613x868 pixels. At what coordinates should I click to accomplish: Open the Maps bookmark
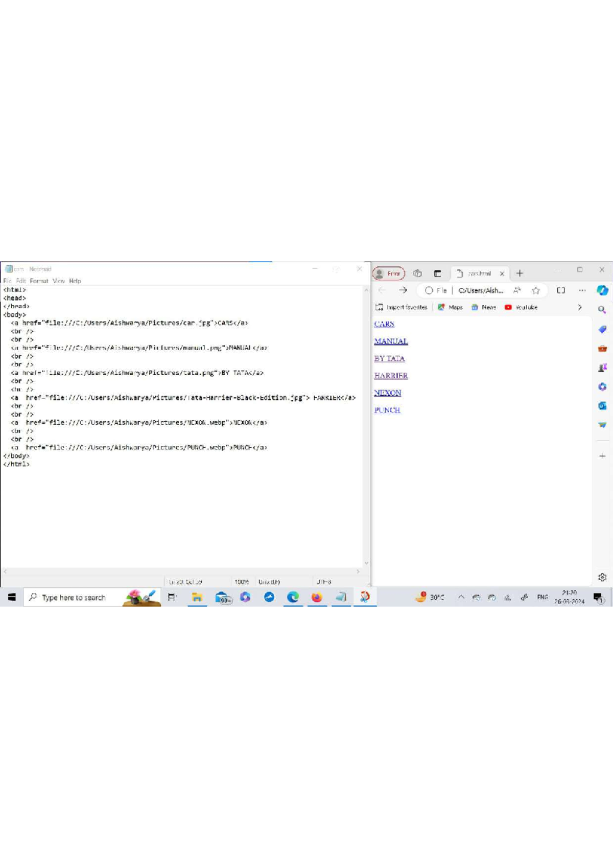point(450,307)
